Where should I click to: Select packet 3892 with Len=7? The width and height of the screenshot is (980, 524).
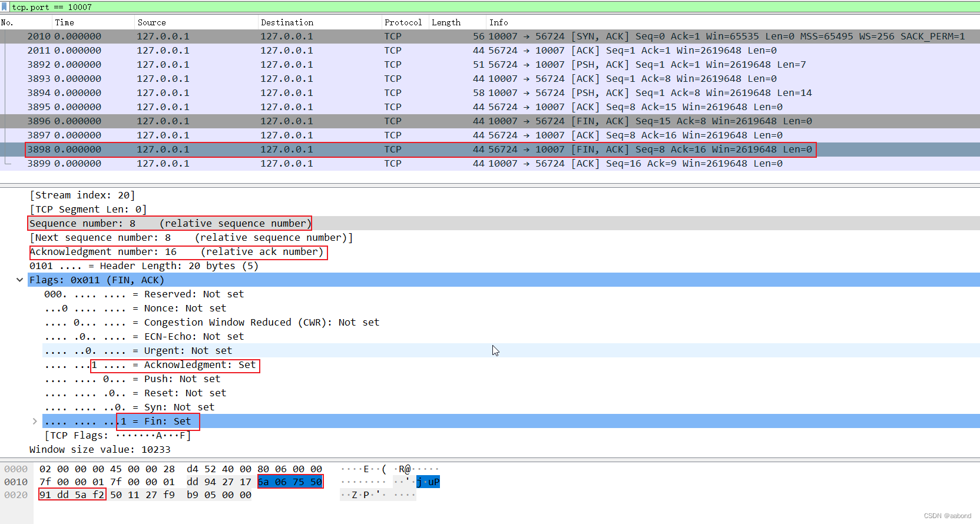490,65
